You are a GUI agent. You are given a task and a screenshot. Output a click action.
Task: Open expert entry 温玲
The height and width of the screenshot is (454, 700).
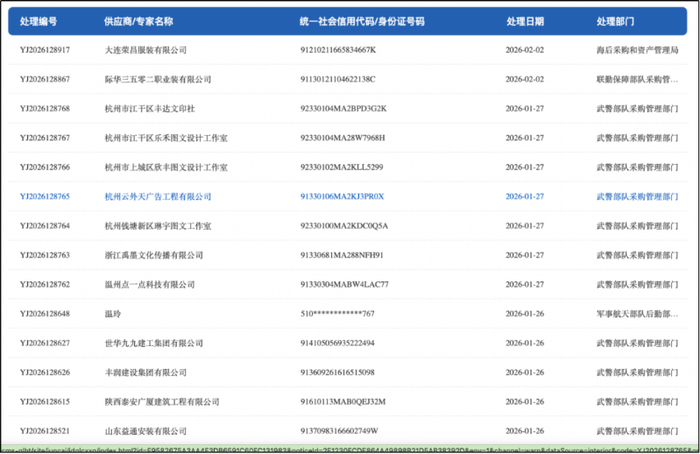[x=112, y=314]
